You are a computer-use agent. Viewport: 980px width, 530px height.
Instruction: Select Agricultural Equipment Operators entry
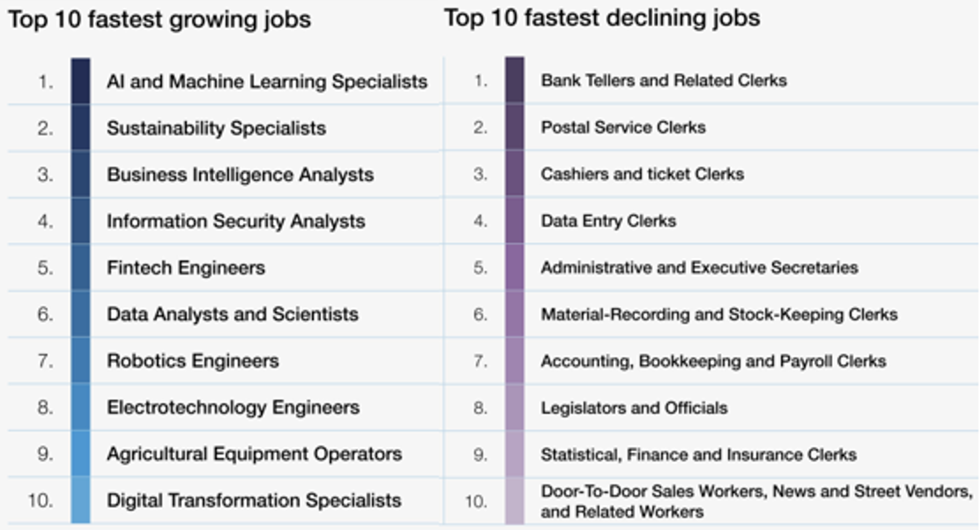coord(254,454)
